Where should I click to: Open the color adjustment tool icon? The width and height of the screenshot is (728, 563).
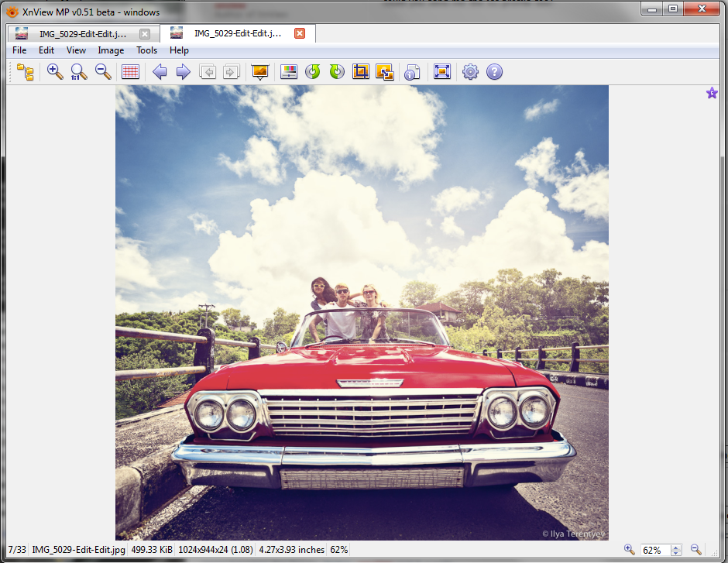click(289, 72)
